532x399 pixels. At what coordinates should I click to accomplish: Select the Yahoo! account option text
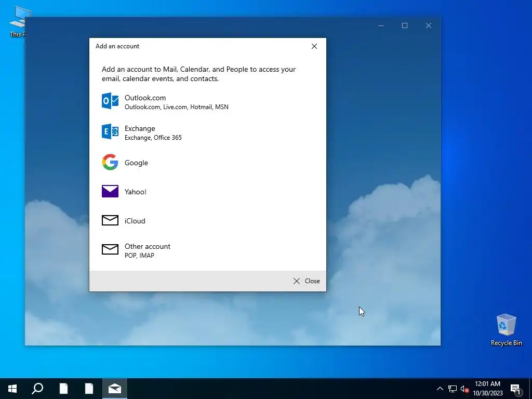point(136,192)
